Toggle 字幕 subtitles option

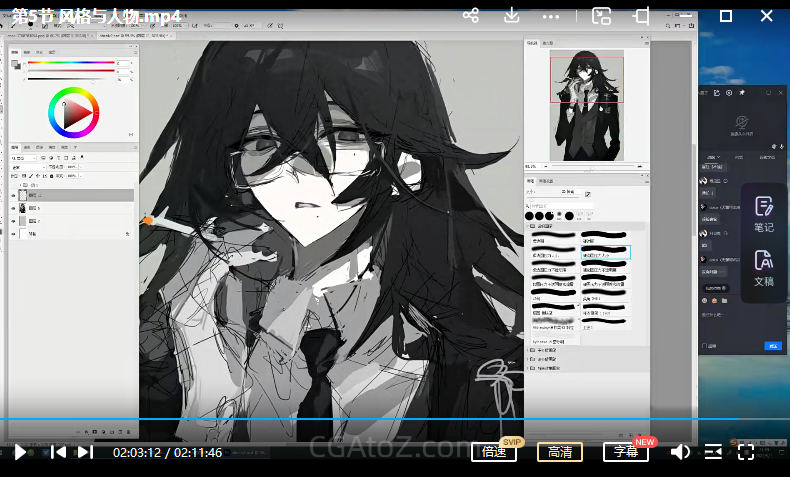click(626, 452)
